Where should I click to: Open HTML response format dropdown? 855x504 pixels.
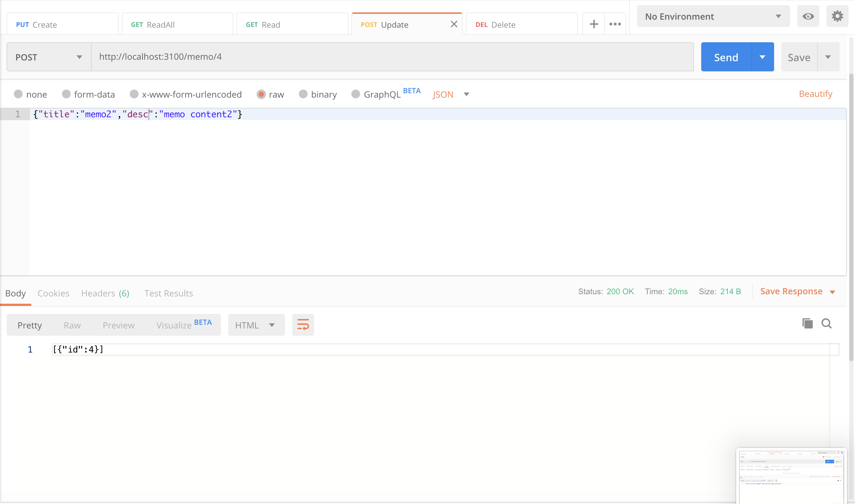[256, 325]
